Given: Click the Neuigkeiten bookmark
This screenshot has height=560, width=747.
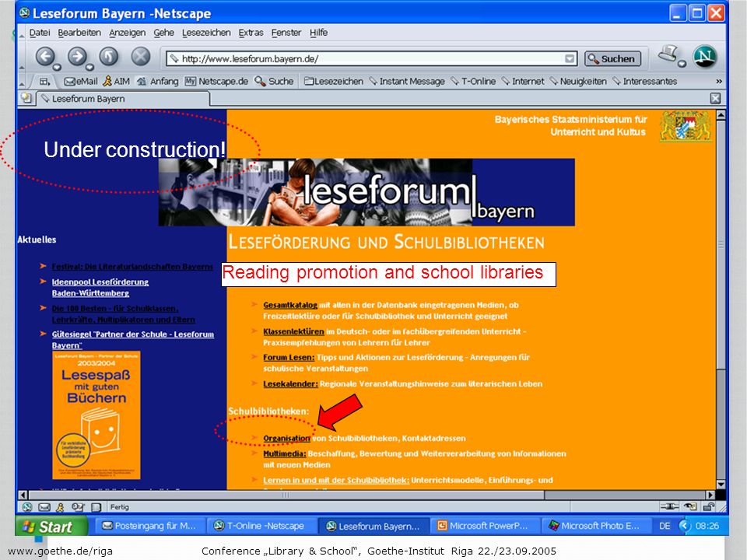Looking at the screenshot, I should (578, 82).
